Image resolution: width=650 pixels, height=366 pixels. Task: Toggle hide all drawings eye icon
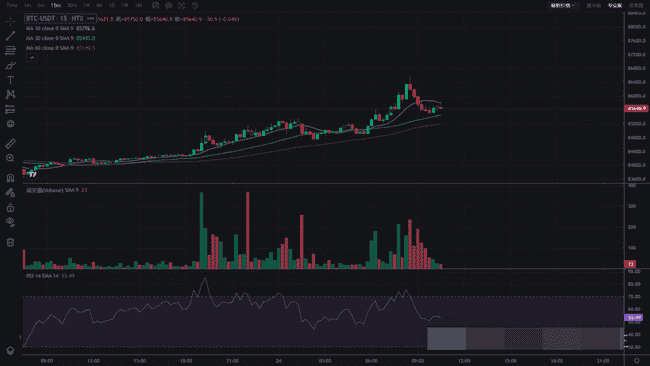10,222
